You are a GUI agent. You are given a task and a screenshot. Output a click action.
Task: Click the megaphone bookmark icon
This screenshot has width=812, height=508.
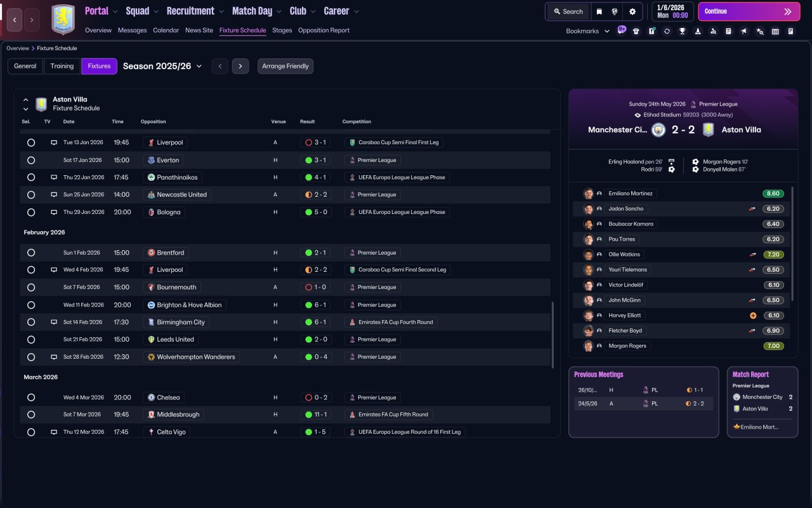[x=744, y=31]
